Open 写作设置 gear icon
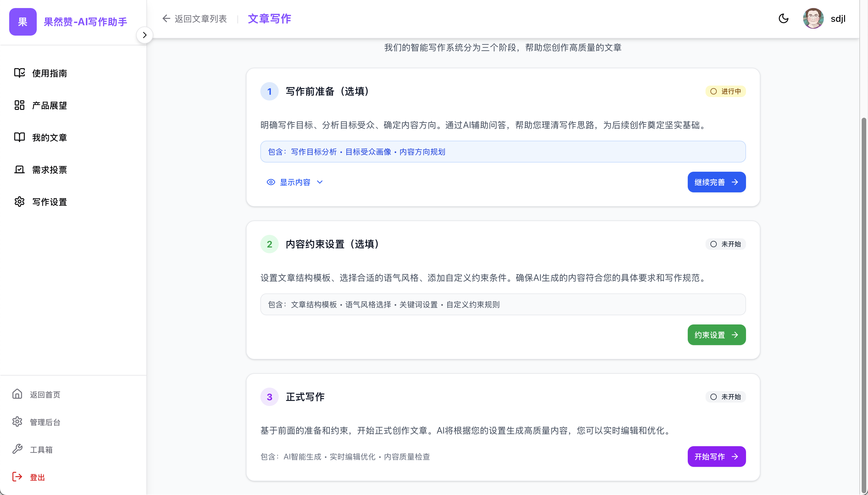Image resolution: width=868 pixels, height=495 pixels. pyautogui.click(x=19, y=202)
